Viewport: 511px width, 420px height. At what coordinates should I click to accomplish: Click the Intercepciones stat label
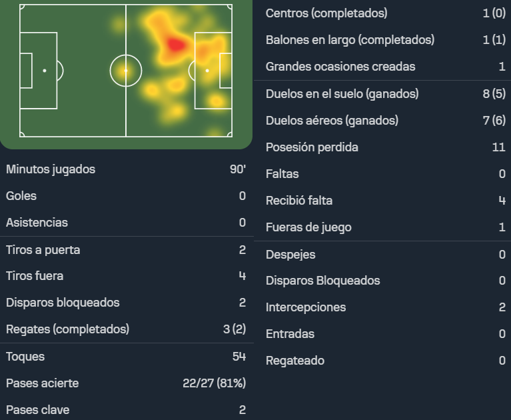[306, 307]
